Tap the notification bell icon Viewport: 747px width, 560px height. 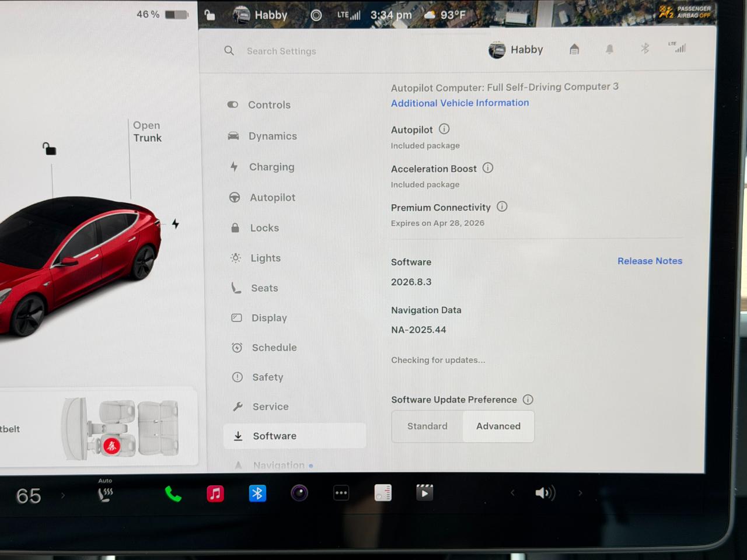[x=609, y=49]
